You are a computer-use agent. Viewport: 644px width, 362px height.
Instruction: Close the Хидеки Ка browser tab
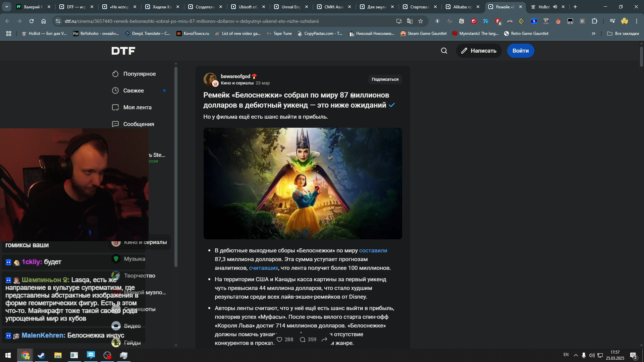pyautogui.click(x=178, y=7)
